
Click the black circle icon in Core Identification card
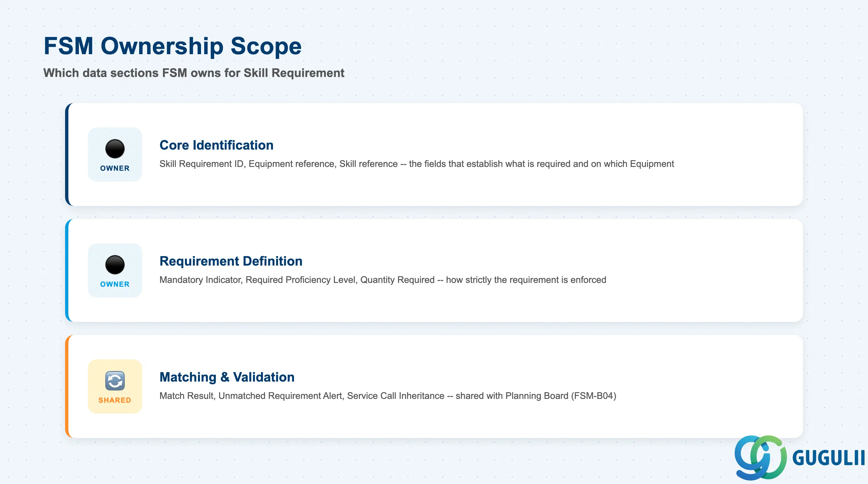(115, 149)
